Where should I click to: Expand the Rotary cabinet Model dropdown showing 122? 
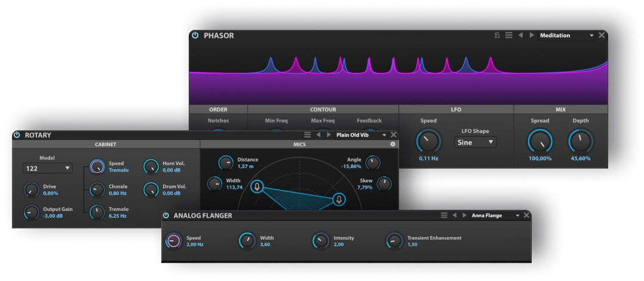coord(47,169)
